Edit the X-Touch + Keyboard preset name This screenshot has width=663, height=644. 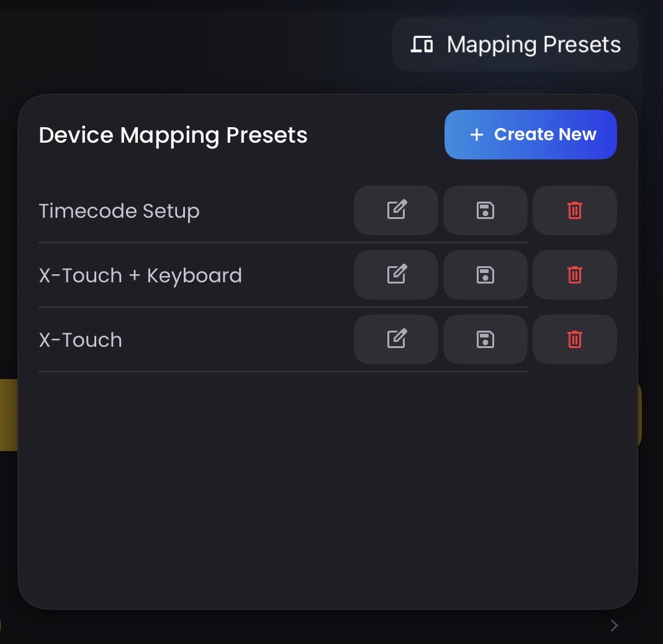pyautogui.click(x=395, y=275)
